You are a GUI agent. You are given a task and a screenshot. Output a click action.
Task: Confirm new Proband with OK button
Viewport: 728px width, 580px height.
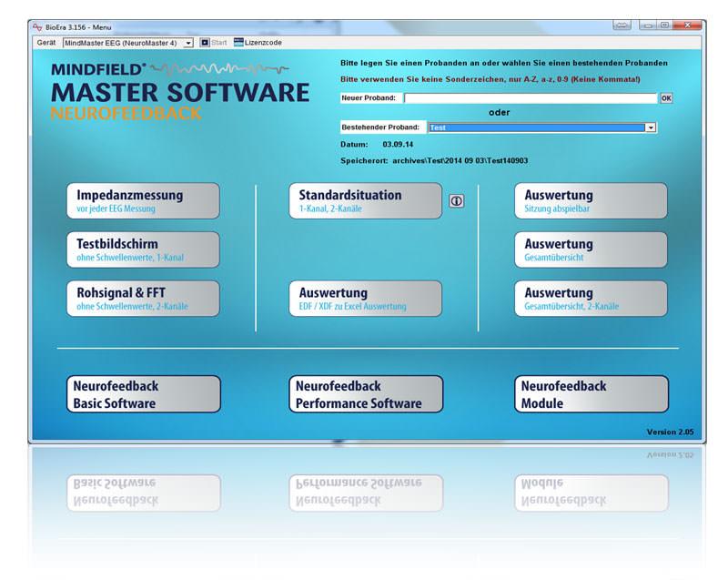tap(666, 98)
